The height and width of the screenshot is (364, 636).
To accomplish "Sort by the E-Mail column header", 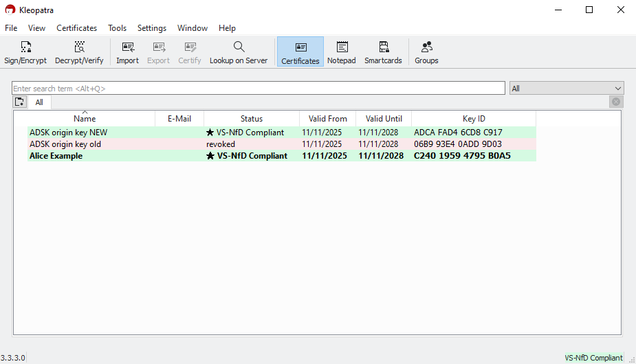I will coord(179,118).
